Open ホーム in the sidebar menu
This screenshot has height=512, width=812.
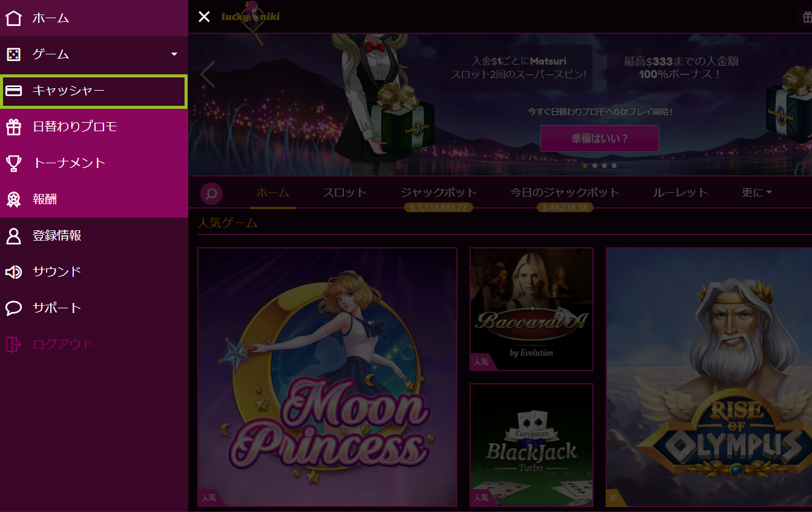point(94,18)
